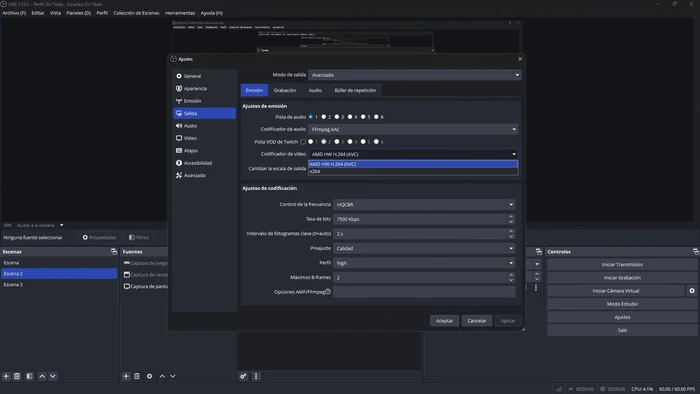Viewport: 700px width, 394px height.
Task: Switch to Búfer de repetición tab
Action: [x=355, y=90]
